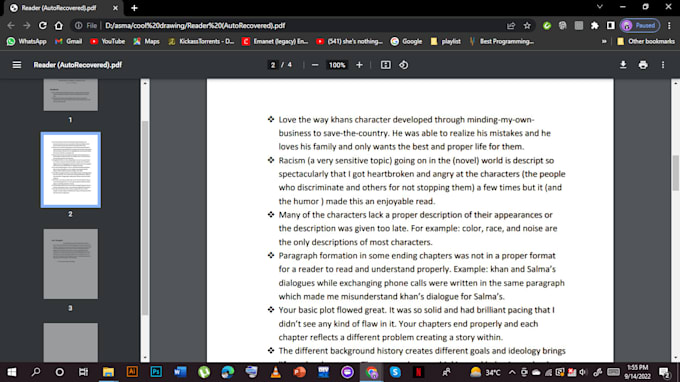Zoom in with the plus button
Screen dimensions: 680x382
click(359, 65)
